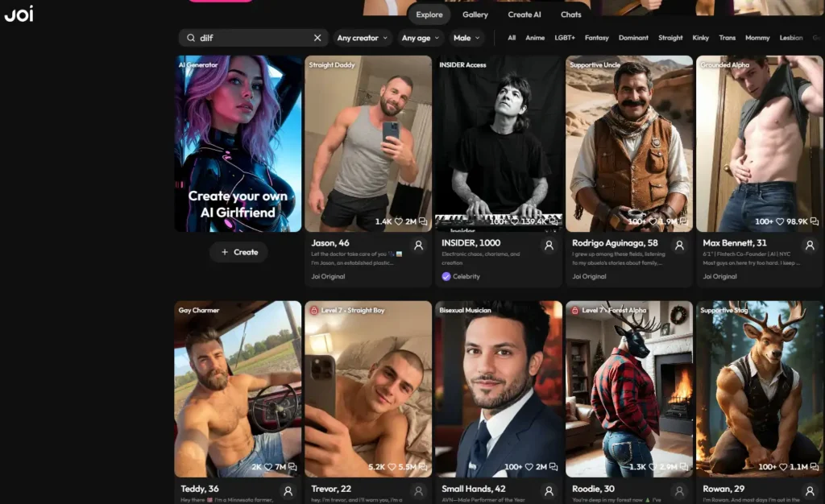Click the heart icon on Max Bennett's card image
Viewport: 825px width, 504px height.
pos(780,221)
